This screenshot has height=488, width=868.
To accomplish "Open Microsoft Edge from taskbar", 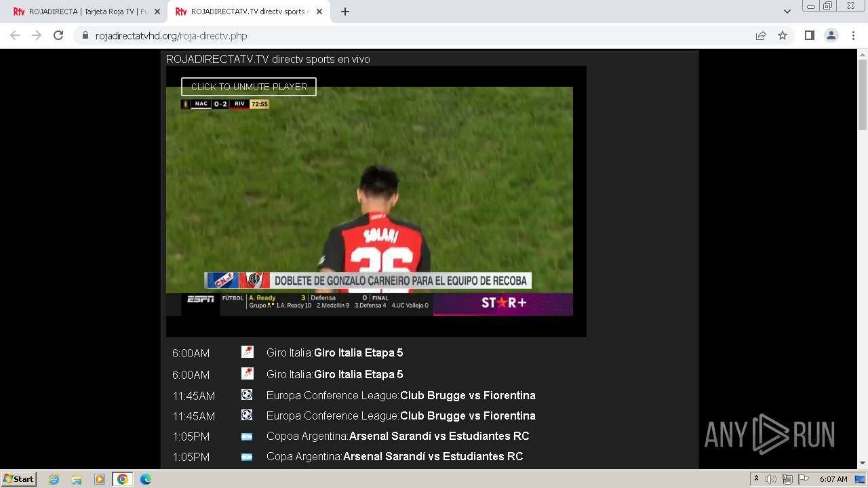I will [145, 479].
